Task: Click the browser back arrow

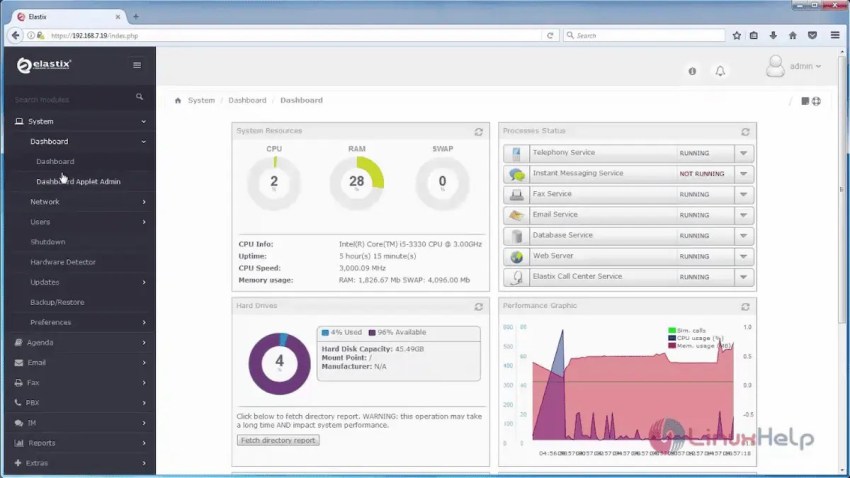Action: (x=15, y=35)
